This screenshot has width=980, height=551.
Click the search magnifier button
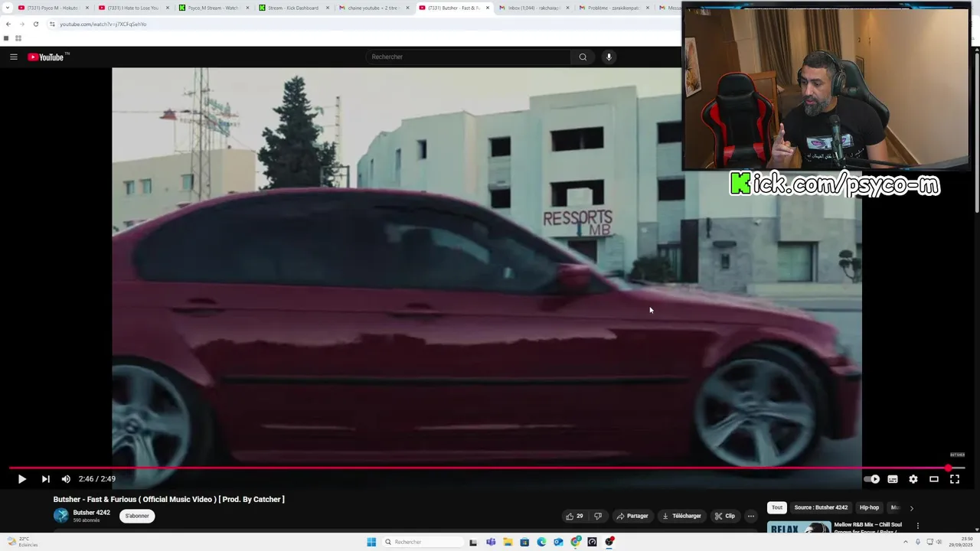(583, 57)
